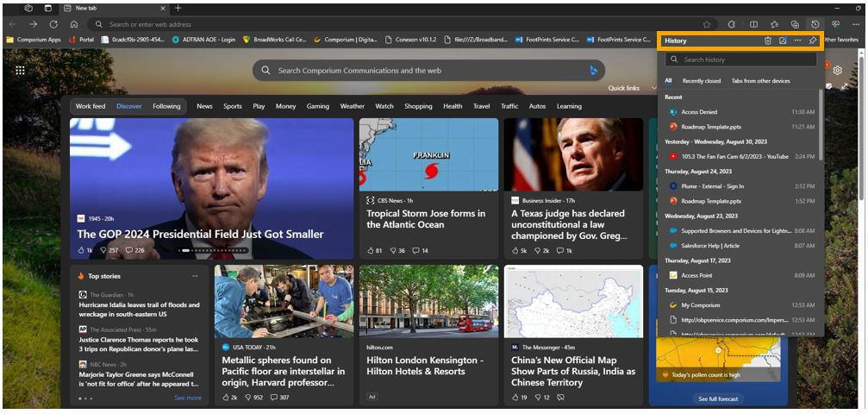Open the Favorites toolbar icon
Viewport: 868px width, 414px height.
point(774,24)
